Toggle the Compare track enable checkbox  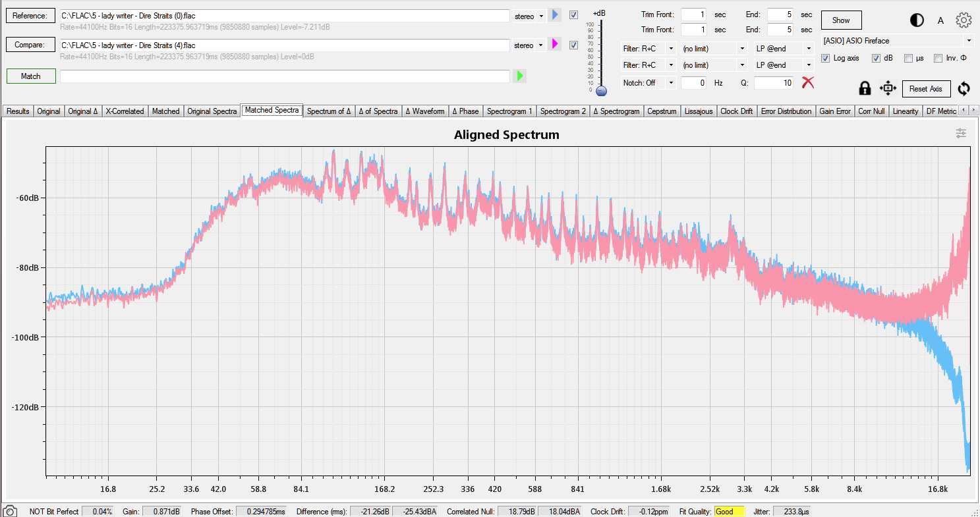click(573, 45)
